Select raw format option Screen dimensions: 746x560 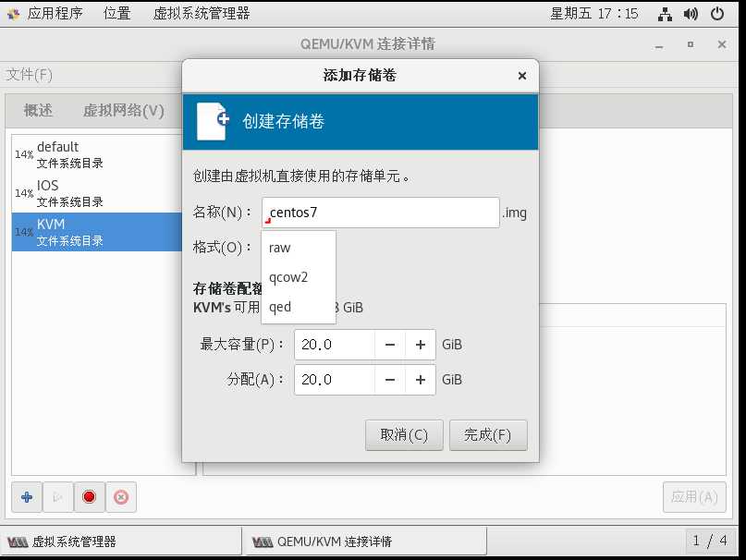[x=299, y=248]
